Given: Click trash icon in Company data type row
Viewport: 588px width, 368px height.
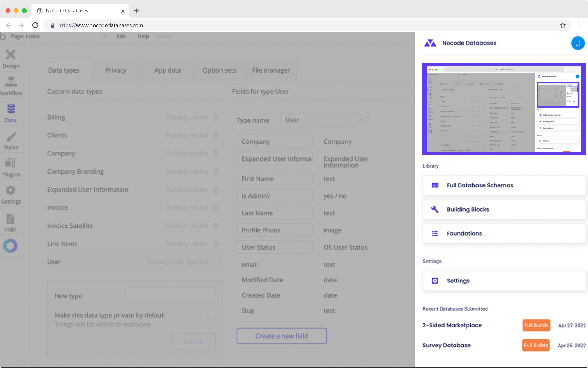Looking at the screenshot, I should [216, 153].
